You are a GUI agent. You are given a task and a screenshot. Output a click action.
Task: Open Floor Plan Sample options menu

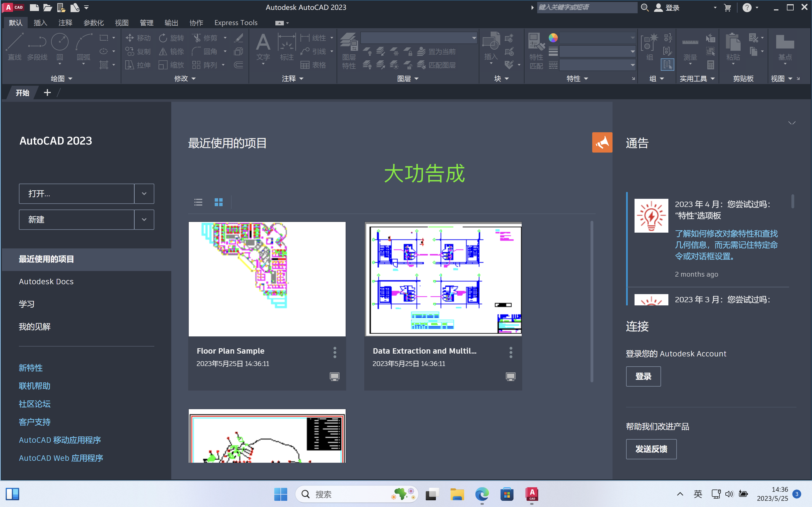335,352
